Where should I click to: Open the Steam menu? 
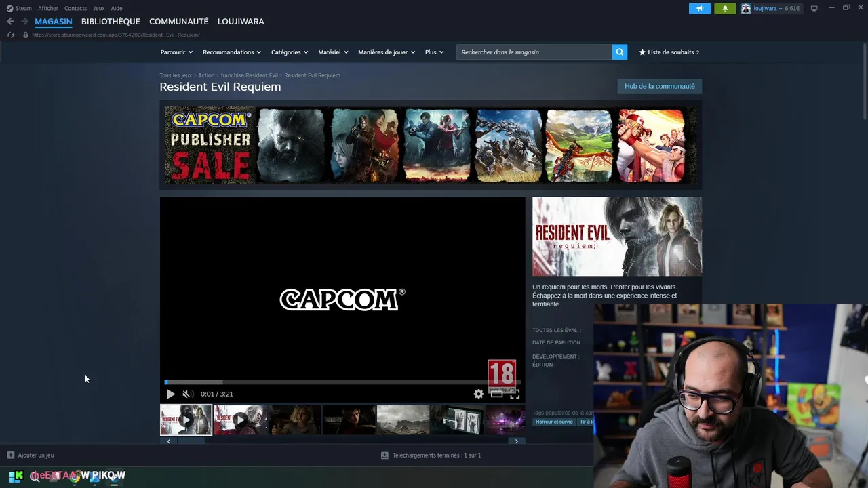23,8
